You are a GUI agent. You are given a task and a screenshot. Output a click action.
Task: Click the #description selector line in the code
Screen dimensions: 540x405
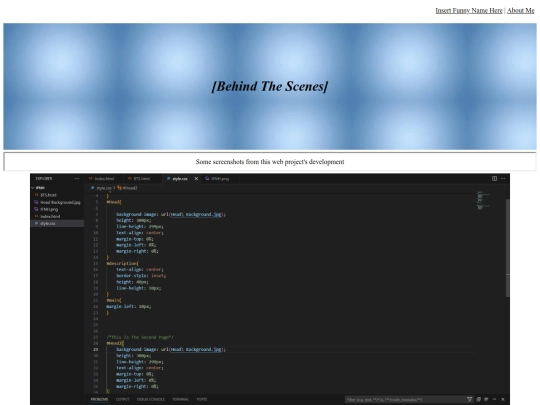point(122,263)
